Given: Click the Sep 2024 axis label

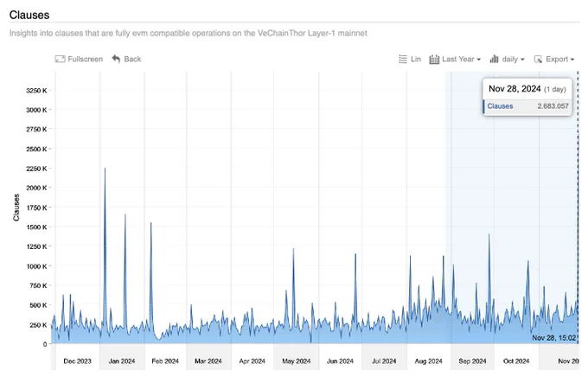Looking at the screenshot, I should point(472,361).
